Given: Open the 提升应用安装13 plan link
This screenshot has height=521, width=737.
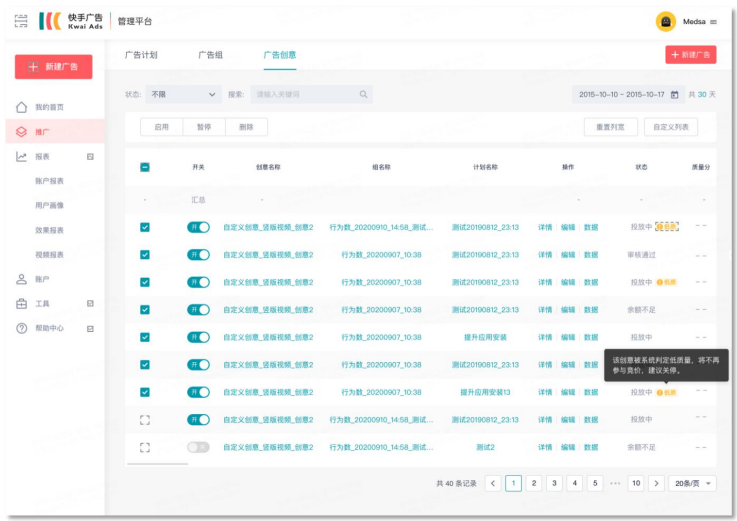Looking at the screenshot, I should [485, 392].
